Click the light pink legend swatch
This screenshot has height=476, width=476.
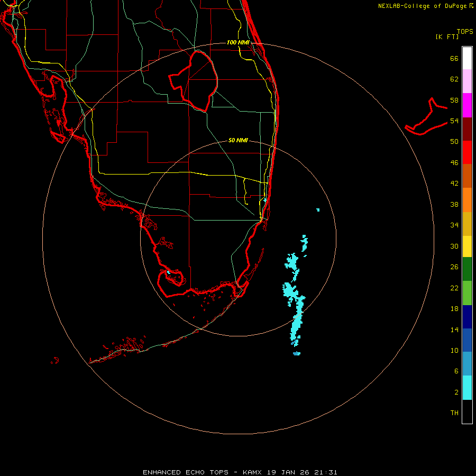[467, 81]
